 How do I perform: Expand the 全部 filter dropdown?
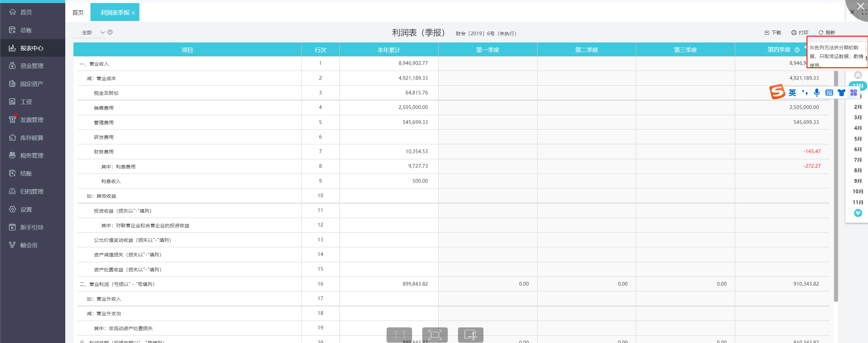[90, 33]
